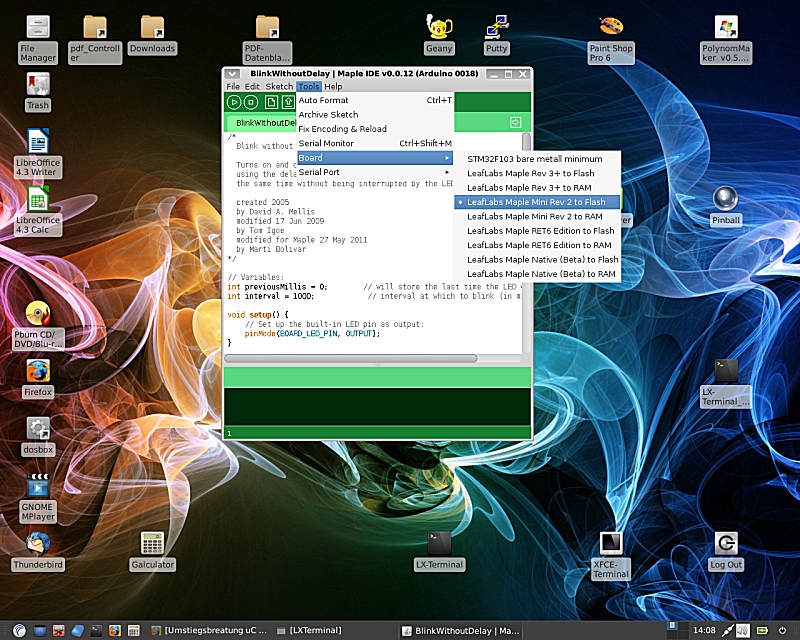
Task: Click the power icon in the system tray
Action: point(782,630)
